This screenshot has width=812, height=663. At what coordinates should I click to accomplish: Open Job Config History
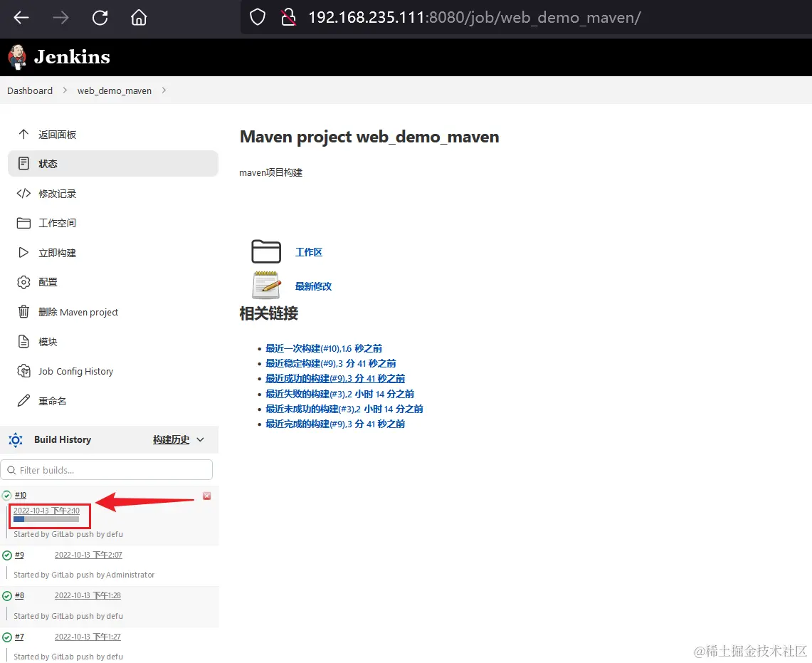tap(75, 371)
